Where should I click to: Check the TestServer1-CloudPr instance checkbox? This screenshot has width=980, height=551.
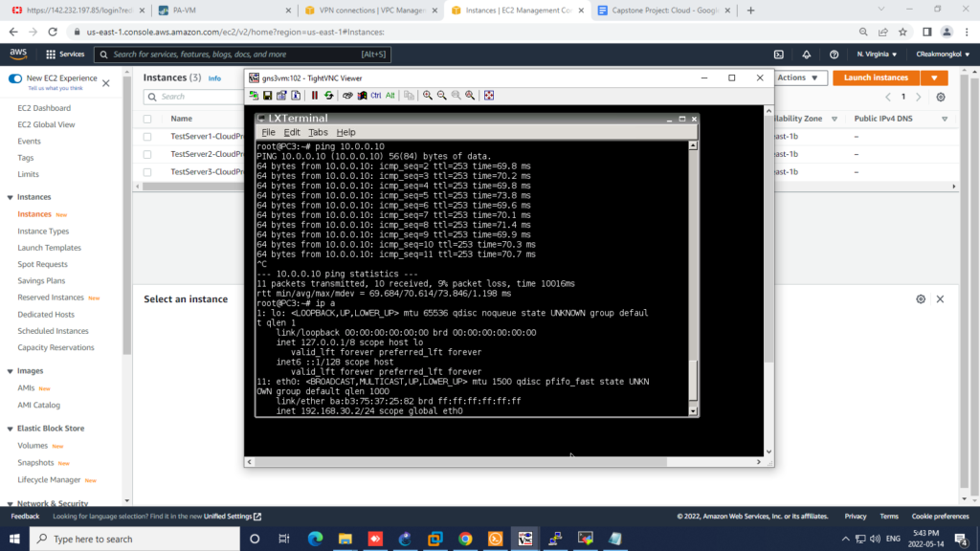[147, 137]
